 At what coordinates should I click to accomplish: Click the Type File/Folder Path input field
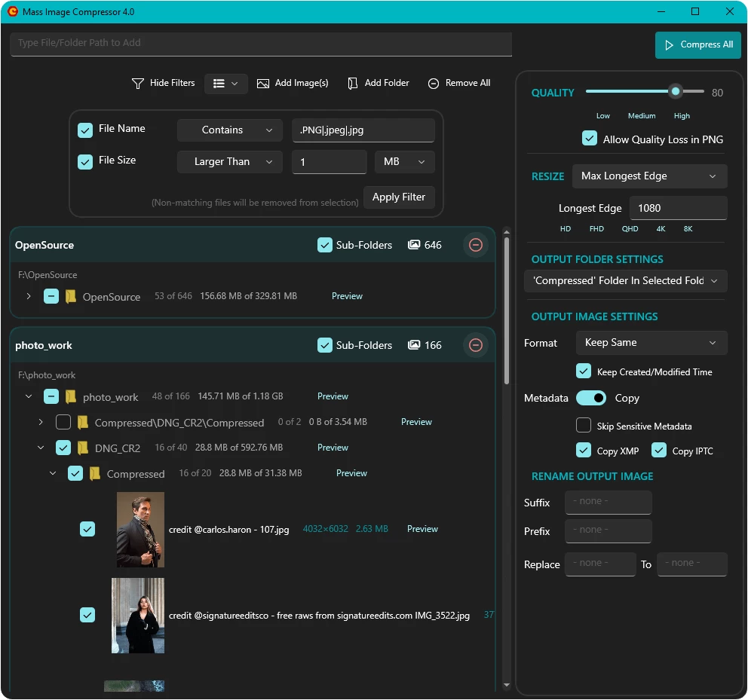click(261, 44)
